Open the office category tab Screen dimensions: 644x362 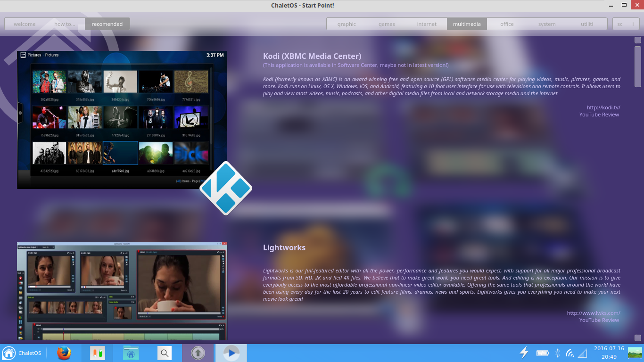click(507, 24)
